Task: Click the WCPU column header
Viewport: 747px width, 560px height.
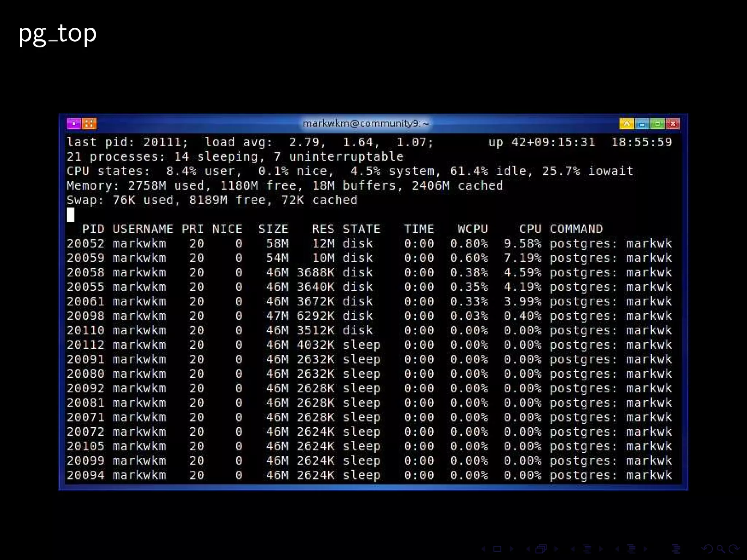Action: [x=472, y=229]
